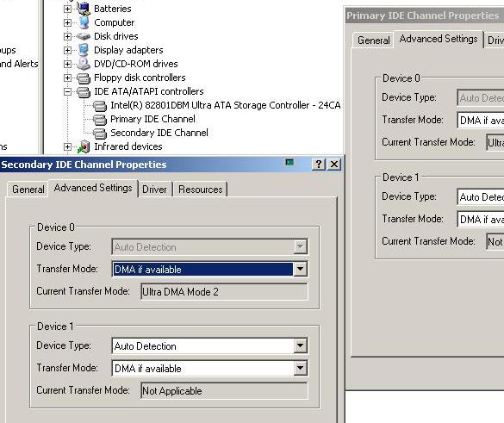Open the General tab in Secondary properties
Screen dimensions: 504x423
[28, 190]
